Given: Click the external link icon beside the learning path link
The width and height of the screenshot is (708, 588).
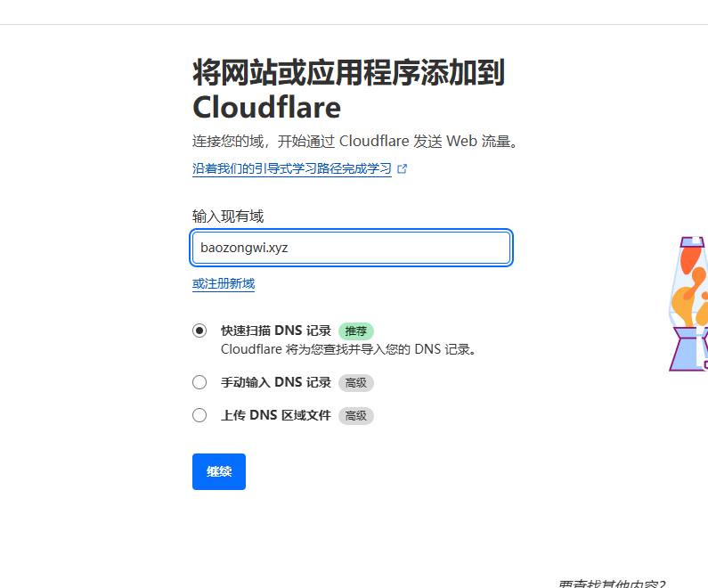Looking at the screenshot, I should pyautogui.click(x=403, y=168).
